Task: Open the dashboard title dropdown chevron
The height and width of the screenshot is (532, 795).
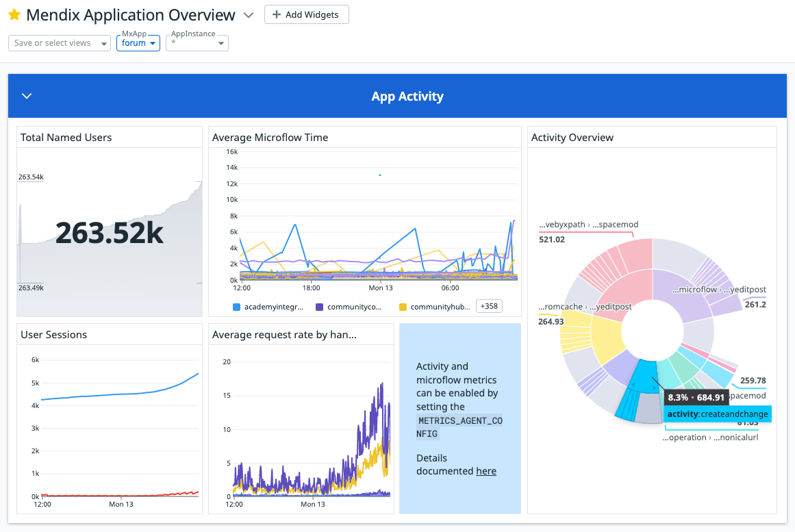Action: tap(249, 15)
